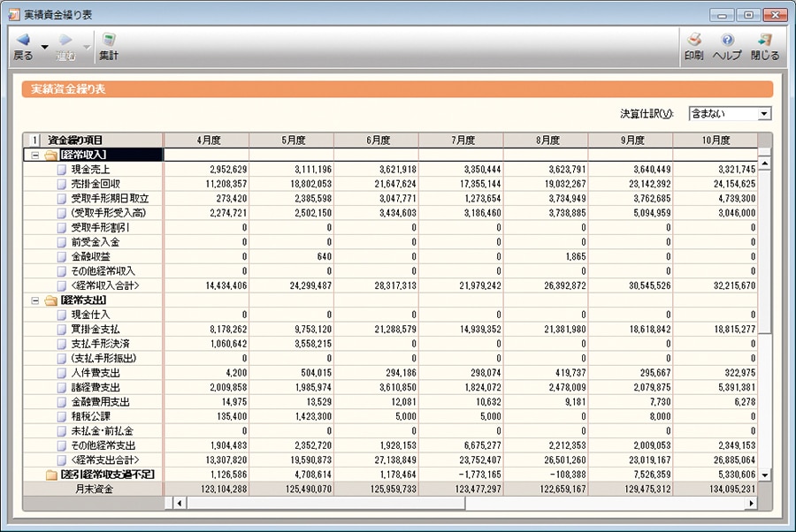Click cell value 2,952,629

pyautogui.click(x=228, y=170)
